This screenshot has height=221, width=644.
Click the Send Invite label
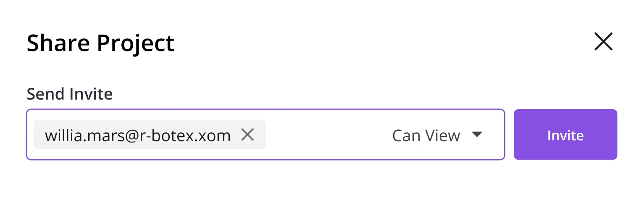(70, 94)
